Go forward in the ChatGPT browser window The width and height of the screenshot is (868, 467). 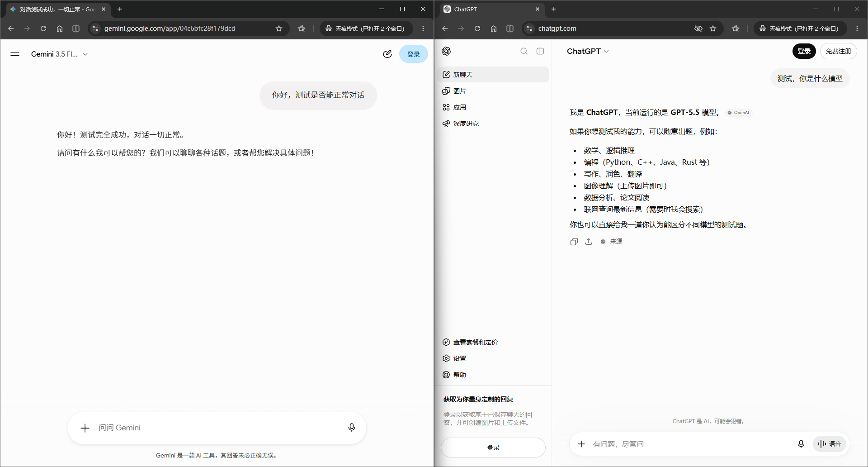461,29
